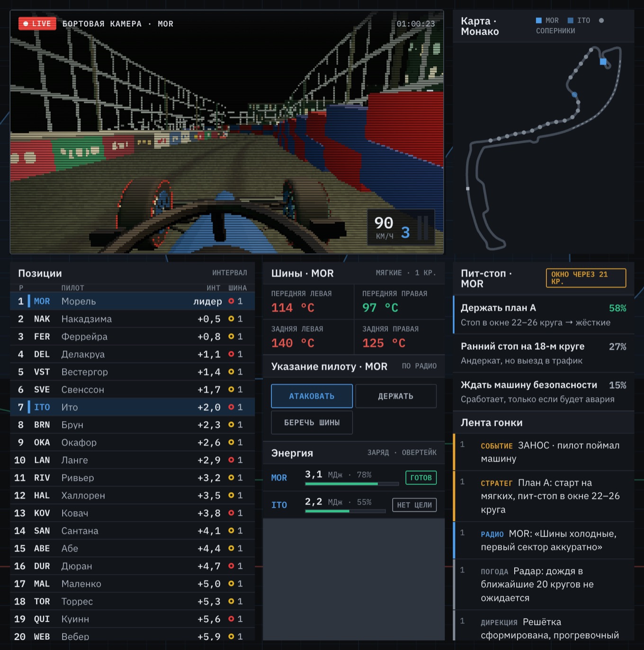Choose the Держать план А strategy option
This screenshot has height=650, width=644.
coord(544,315)
